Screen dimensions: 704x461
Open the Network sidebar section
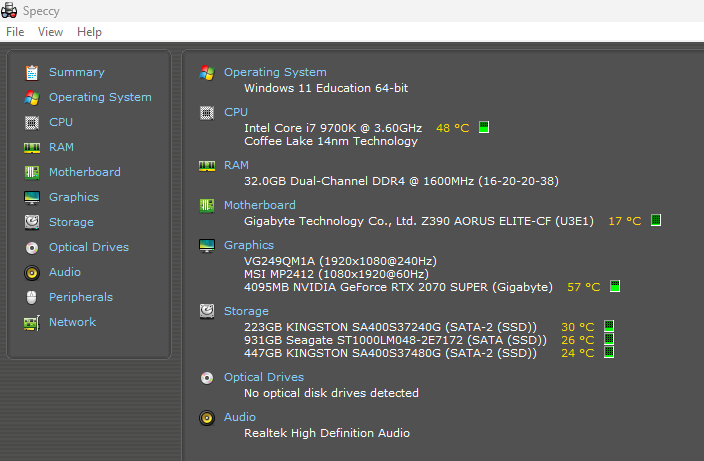tap(72, 322)
